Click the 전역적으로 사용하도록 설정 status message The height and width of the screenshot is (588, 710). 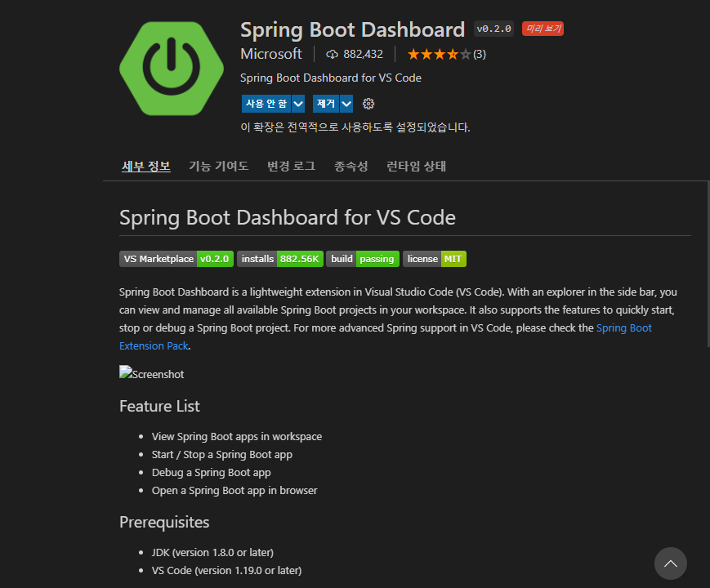[x=355, y=127]
